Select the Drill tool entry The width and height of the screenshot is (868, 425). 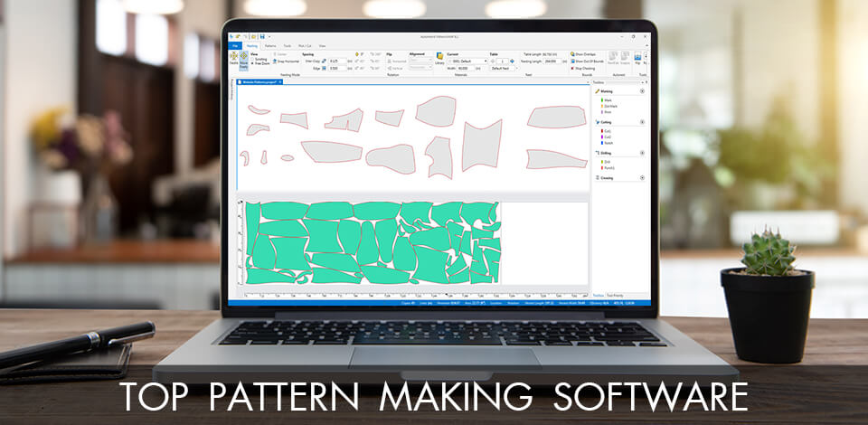point(607,162)
